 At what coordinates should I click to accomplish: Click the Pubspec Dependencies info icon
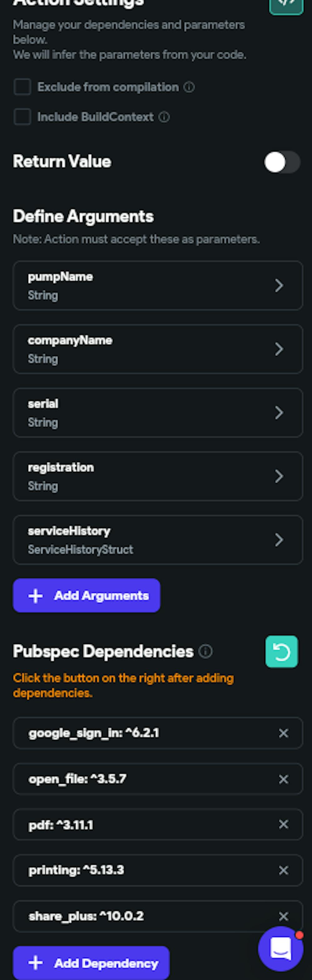[x=206, y=652]
